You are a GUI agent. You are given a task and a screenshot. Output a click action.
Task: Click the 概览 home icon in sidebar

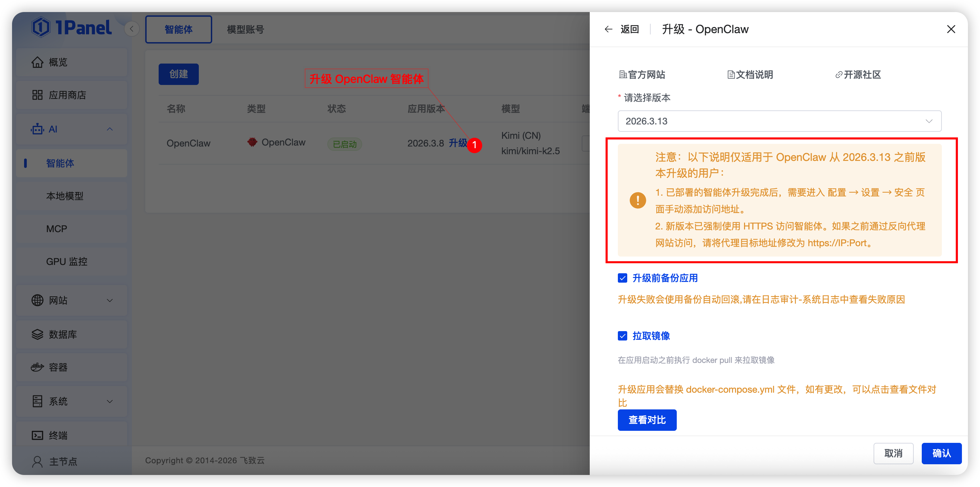[37, 62]
